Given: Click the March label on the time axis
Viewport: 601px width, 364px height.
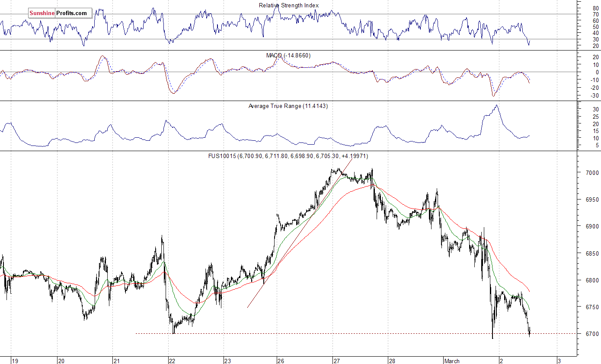Looking at the screenshot, I should (x=452, y=361).
